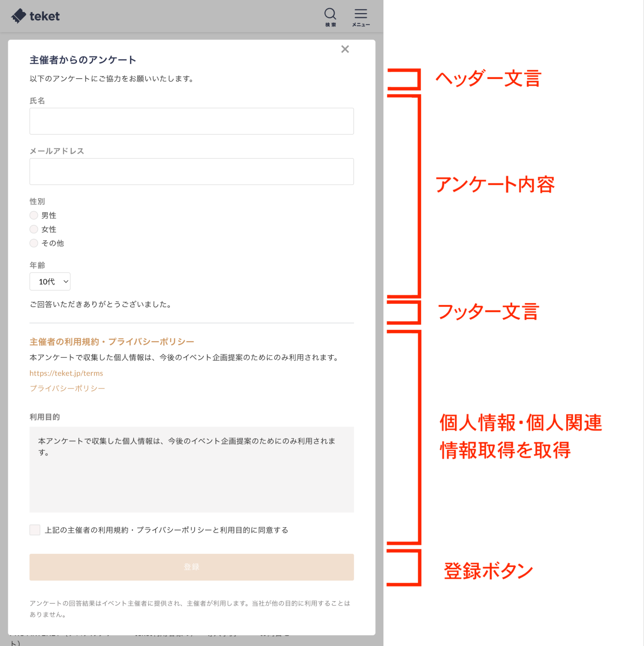Image resolution: width=644 pixels, height=646 pixels.
Task: Open the search (検索) icon
Action: point(330,17)
